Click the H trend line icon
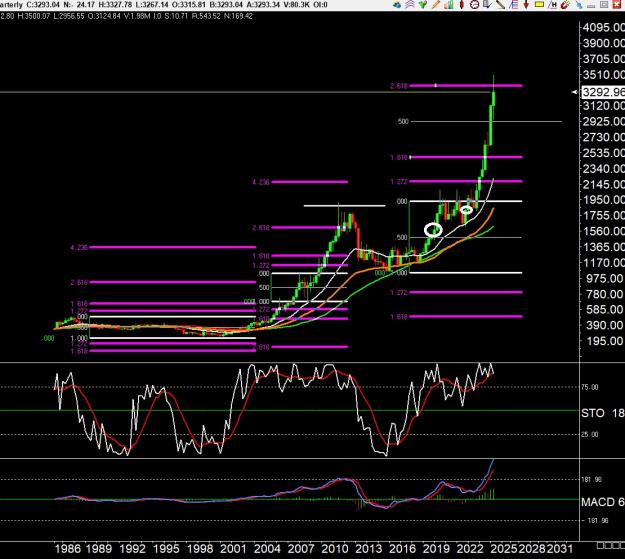This screenshot has width=625, height=559. tap(552, 4)
